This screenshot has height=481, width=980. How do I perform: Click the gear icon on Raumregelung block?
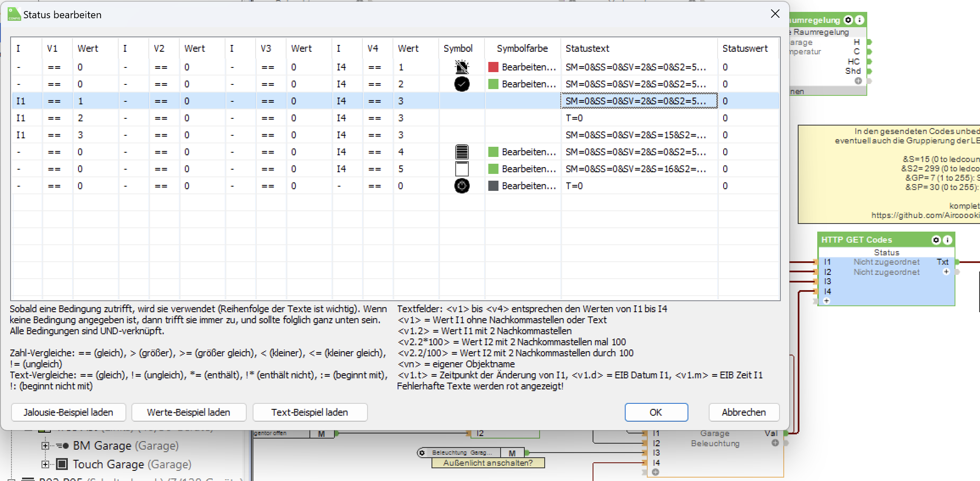(848, 20)
